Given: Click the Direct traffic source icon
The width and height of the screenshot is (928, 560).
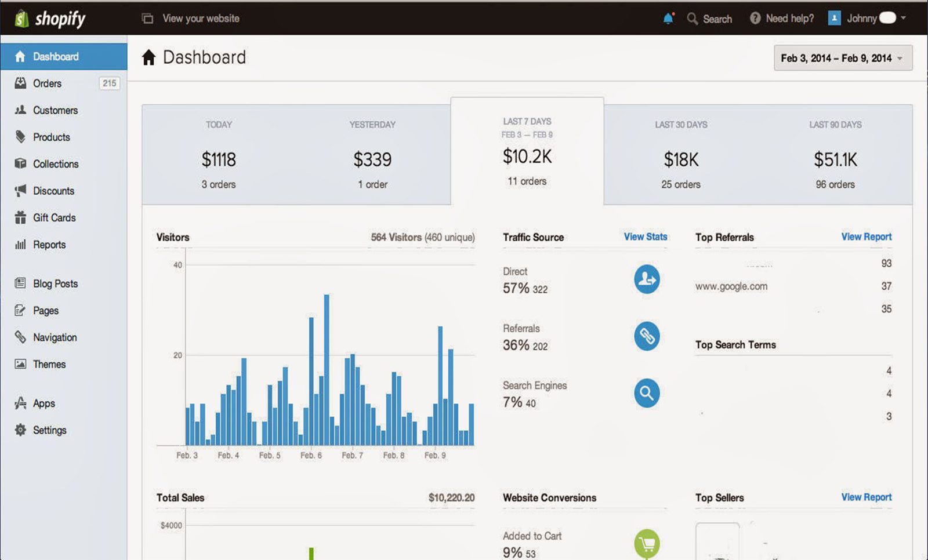Looking at the screenshot, I should point(647,279).
